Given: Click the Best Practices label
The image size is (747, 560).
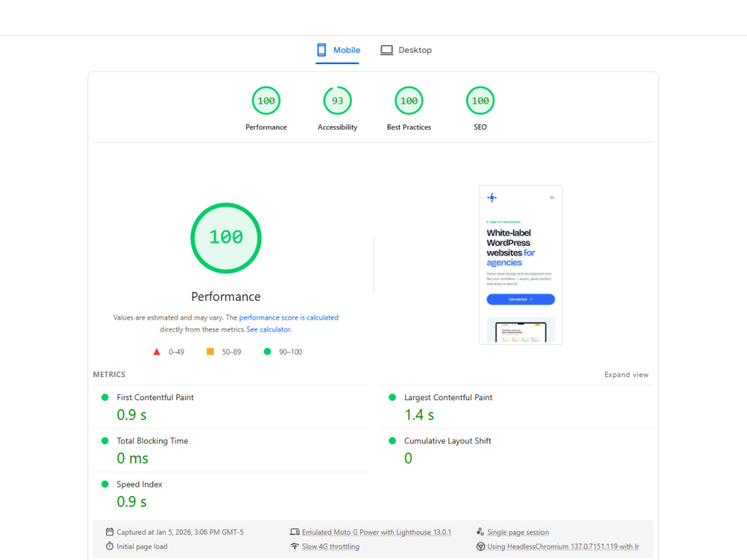Looking at the screenshot, I should point(409,127).
